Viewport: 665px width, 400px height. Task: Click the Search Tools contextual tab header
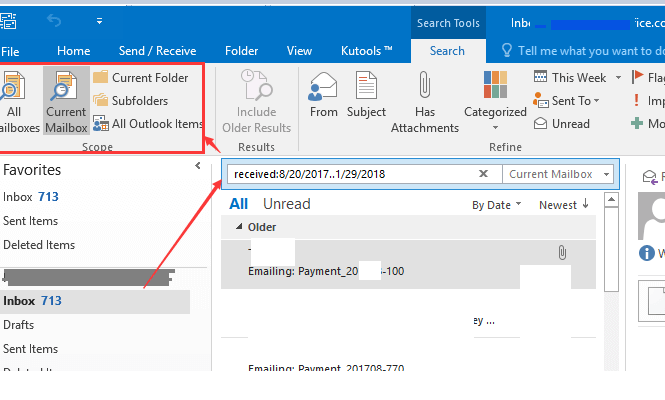[448, 23]
